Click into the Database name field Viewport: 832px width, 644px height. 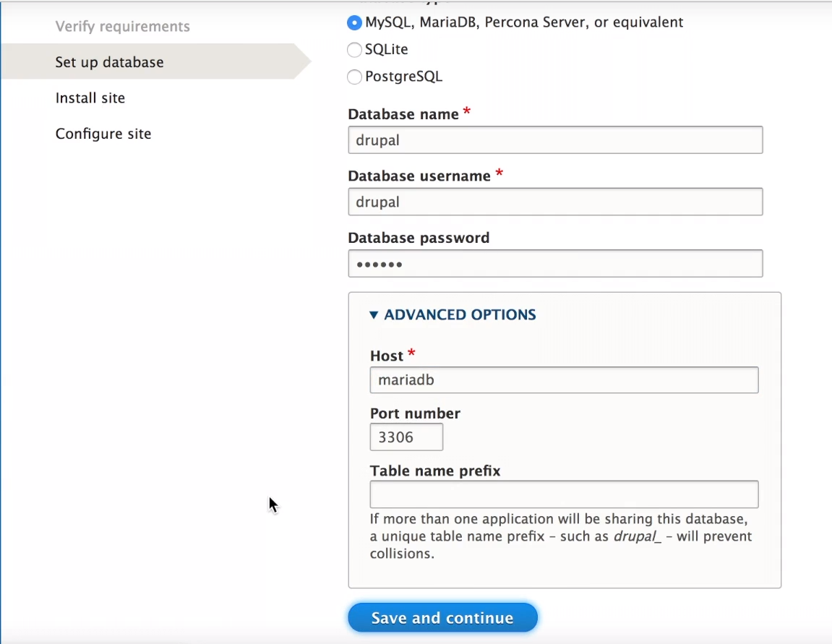click(555, 139)
